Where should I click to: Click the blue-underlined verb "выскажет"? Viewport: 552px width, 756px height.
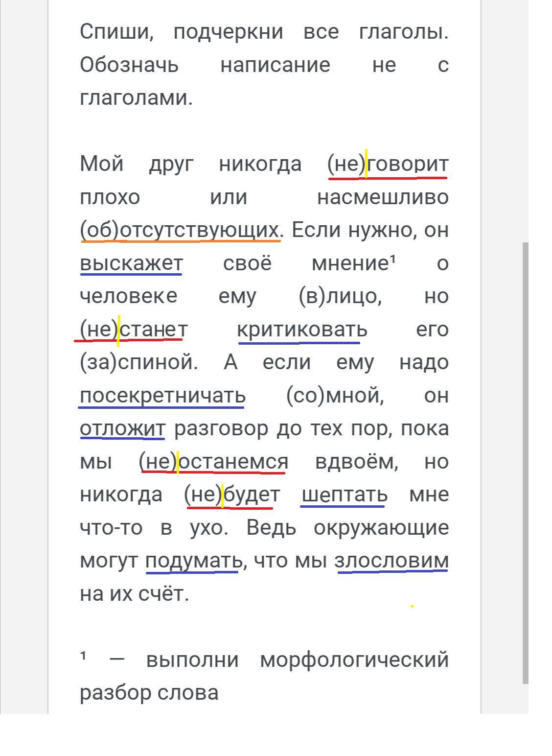[x=131, y=264]
